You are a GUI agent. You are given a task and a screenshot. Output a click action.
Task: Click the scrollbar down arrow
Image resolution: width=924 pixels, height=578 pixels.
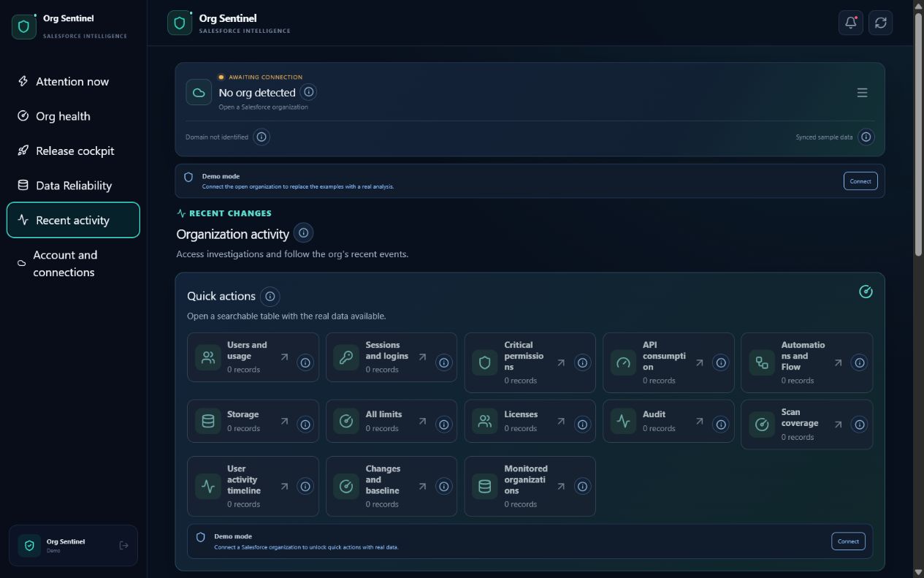(919, 572)
